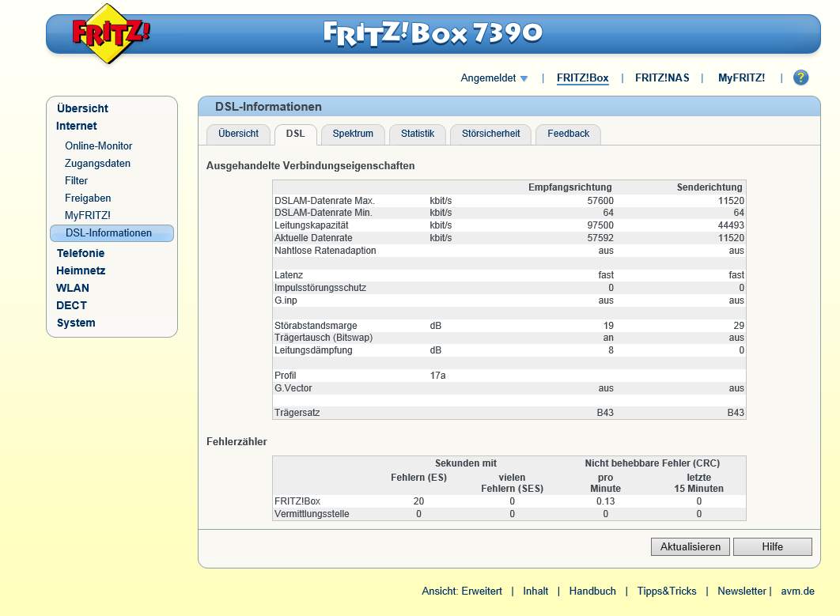Select DSL-Informationen in the sidebar
Image resolution: width=840 pixels, height=616 pixels.
pos(112,233)
